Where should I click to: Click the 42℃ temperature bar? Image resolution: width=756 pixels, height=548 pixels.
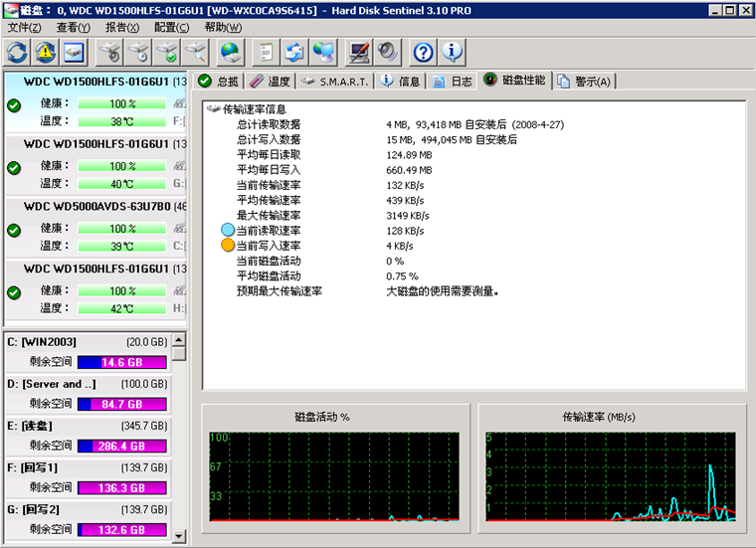[x=122, y=308]
